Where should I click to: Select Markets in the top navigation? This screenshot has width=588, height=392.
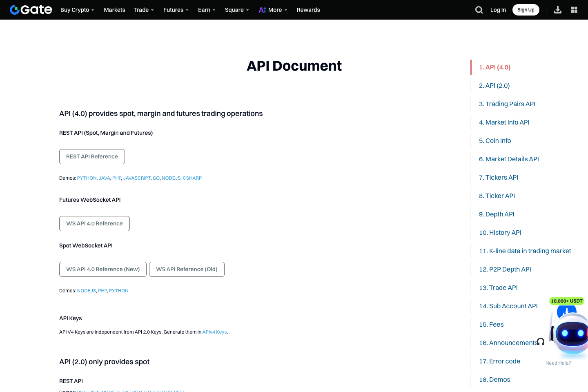coord(114,10)
